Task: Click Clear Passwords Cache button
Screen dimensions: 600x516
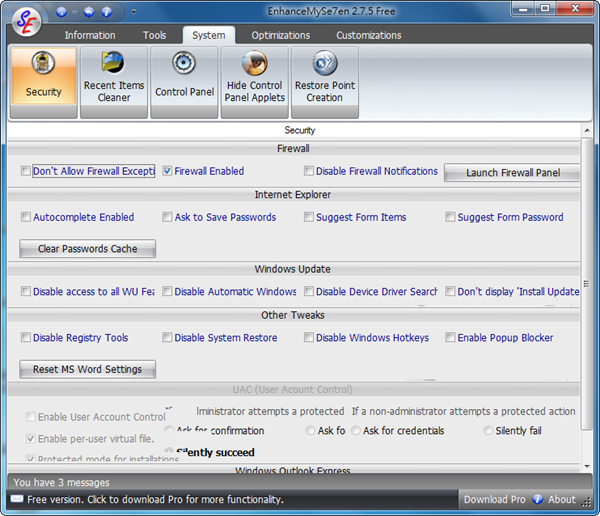Action: pyautogui.click(x=88, y=249)
